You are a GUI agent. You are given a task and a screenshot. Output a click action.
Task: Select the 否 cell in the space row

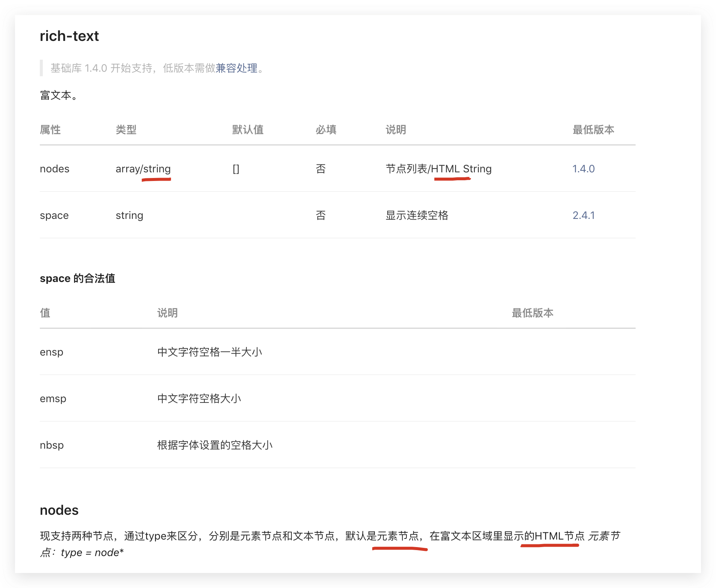tap(320, 216)
